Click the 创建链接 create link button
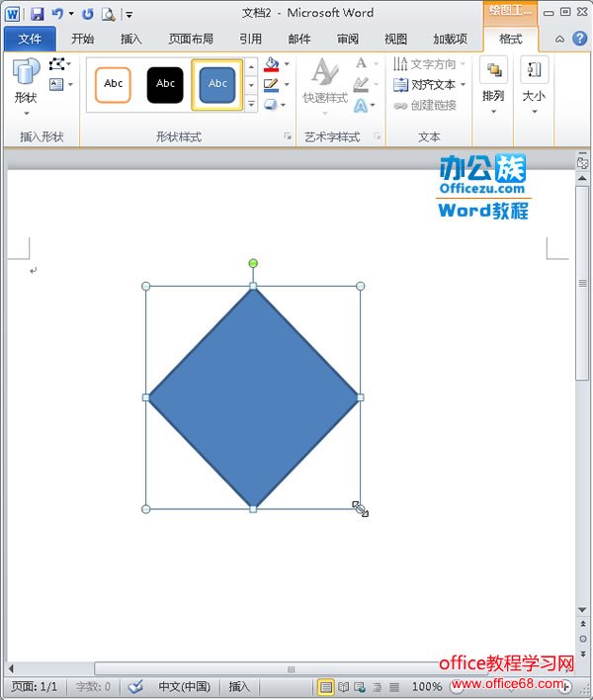Screen dimensions: 593x700 click(425, 106)
